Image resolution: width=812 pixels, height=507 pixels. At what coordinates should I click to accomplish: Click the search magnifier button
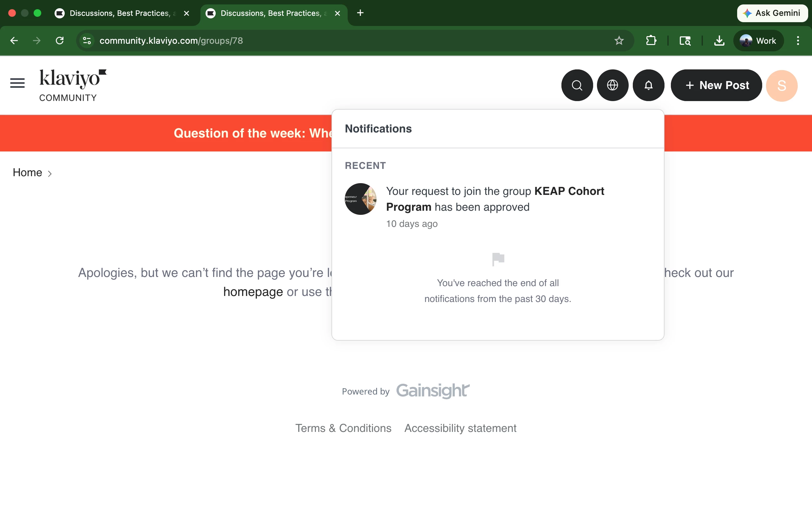577,85
